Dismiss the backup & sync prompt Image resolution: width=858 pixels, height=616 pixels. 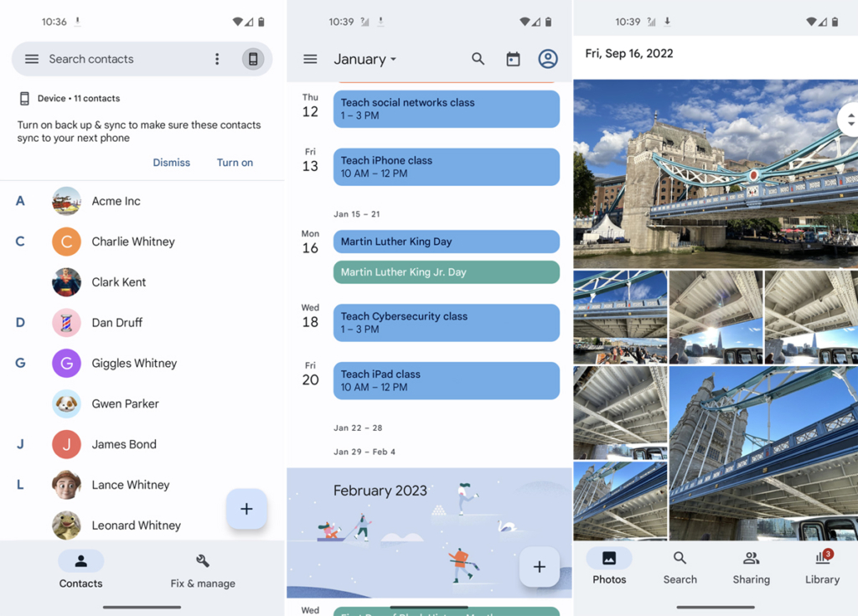pos(172,163)
